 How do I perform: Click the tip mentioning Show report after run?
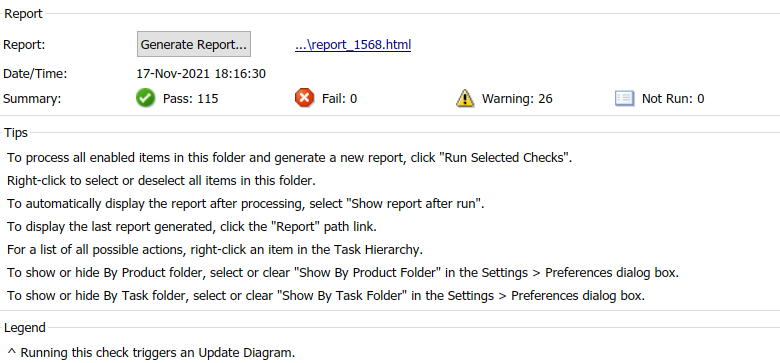246,204
